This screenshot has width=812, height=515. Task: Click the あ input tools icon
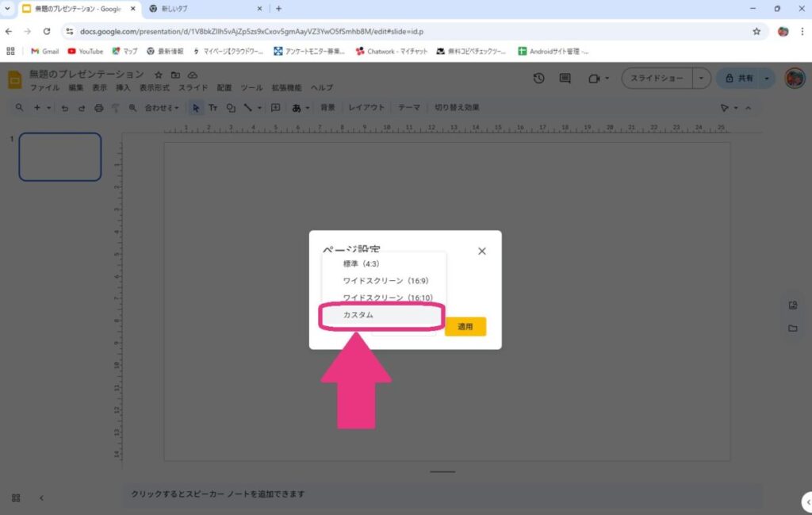point(297,108)
